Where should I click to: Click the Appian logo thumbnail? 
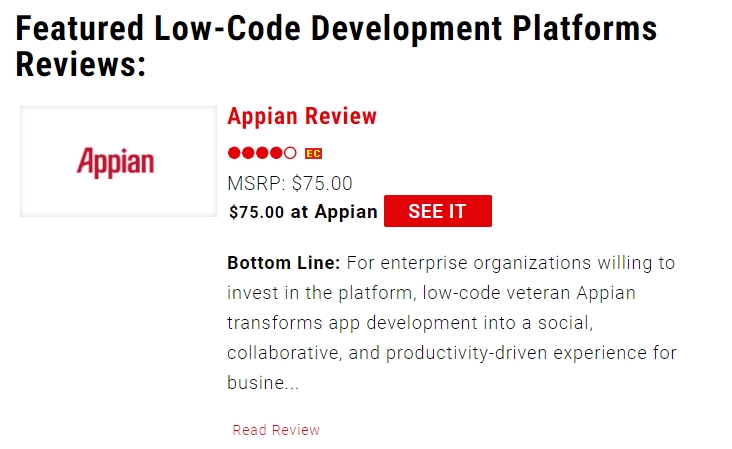118,161
